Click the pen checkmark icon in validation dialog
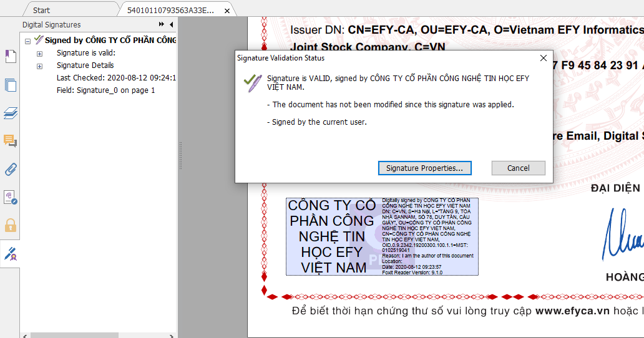The image size is (644, 338). pyautogui.click(x=253, y=83)
